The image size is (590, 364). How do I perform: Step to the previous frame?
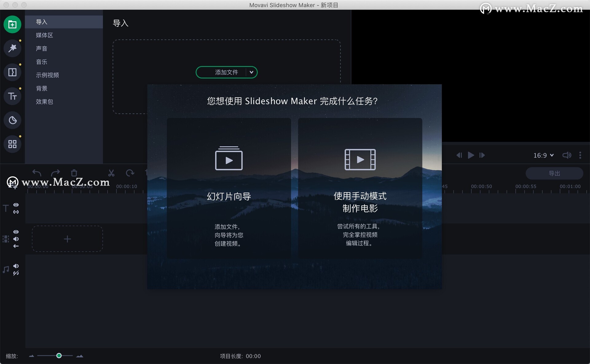(459, 155)
